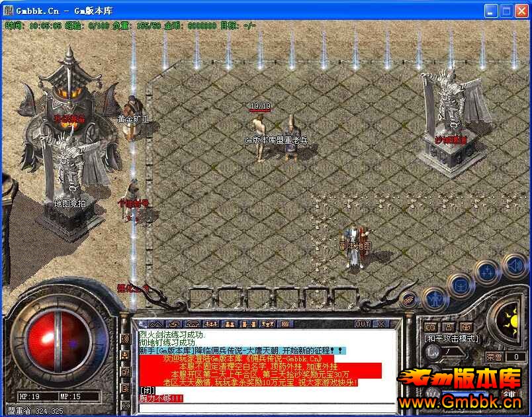Click the list icon left of chat box
Viewport: 532px width, 417px height.
coord(125,388)
